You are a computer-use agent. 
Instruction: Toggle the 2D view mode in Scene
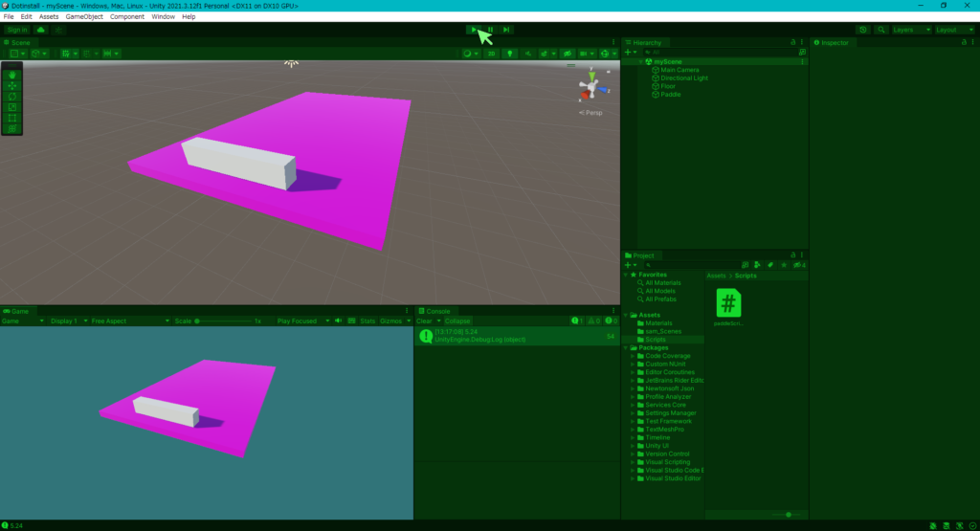(x=491, y=54)
